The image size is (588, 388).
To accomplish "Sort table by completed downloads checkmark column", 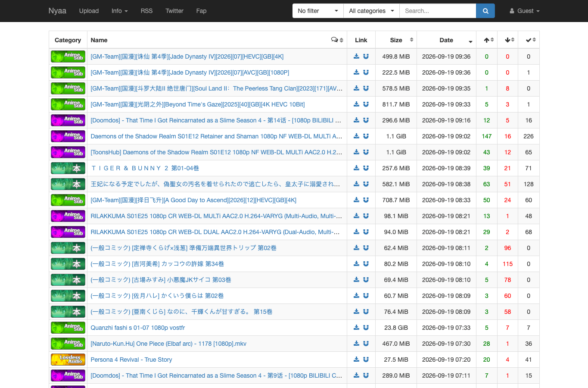I will (529, 40).
